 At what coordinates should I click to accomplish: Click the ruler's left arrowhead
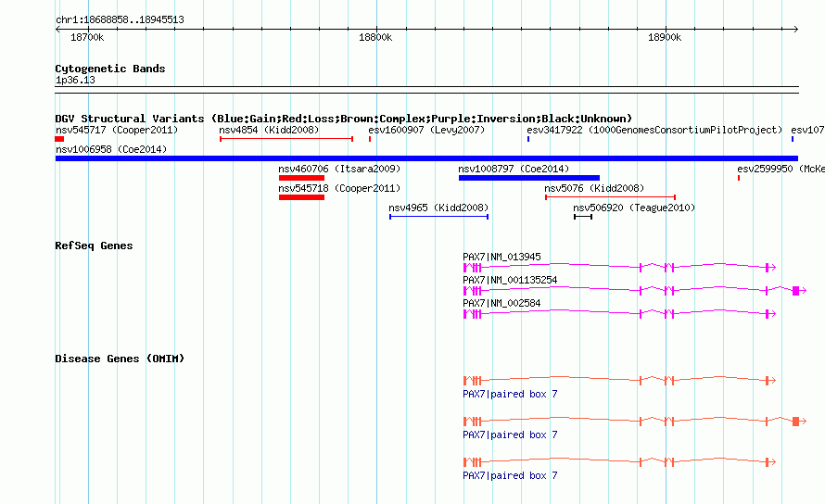pos(57,29)
